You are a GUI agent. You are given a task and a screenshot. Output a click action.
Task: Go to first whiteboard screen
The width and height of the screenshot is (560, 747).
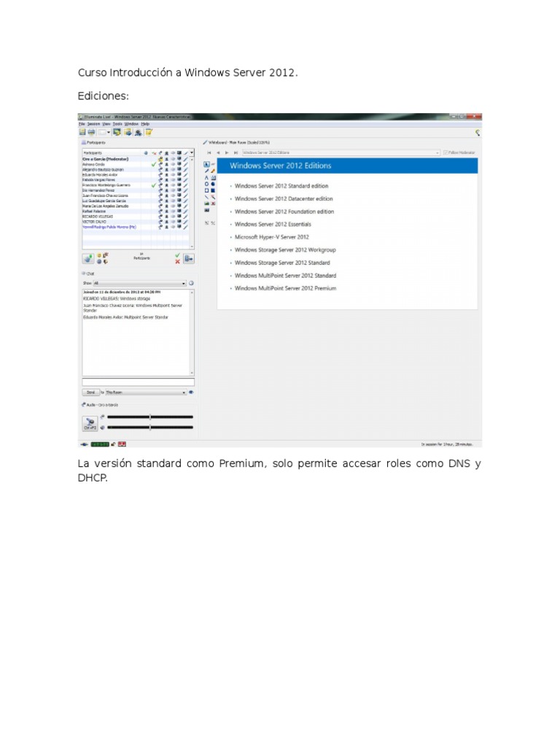[209, 152]
